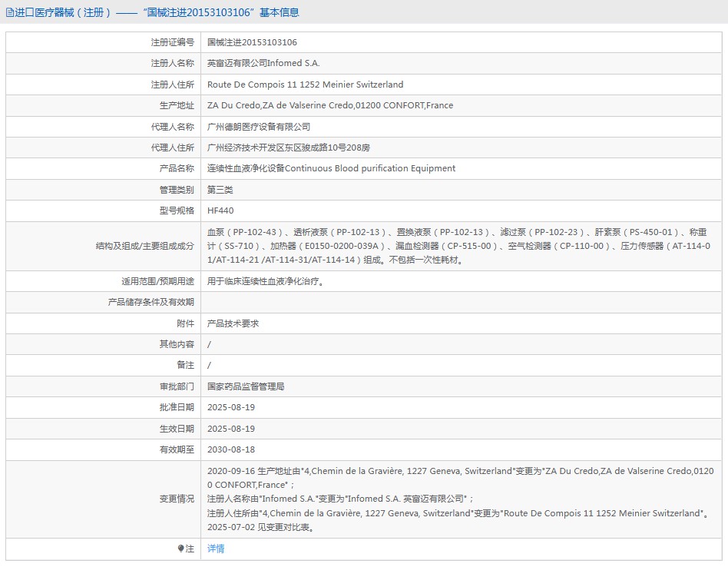This screenshot has height=567, width=728.
Task: Click the 注册人住所 label
Action: pos(172,85)
